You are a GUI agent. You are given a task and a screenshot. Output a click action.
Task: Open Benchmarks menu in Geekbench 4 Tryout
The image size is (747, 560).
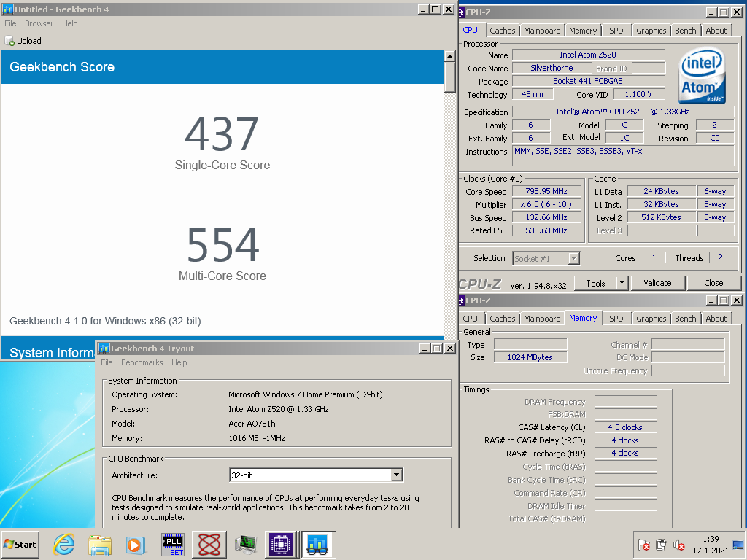point(142,362)
